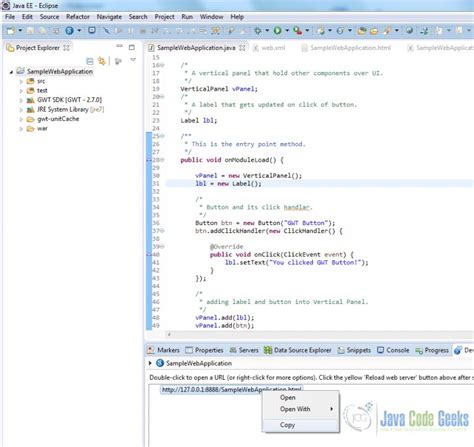The image size is (474, 447).
Task: Maximize the Project Explorer panel
Action: pos(132,47)
